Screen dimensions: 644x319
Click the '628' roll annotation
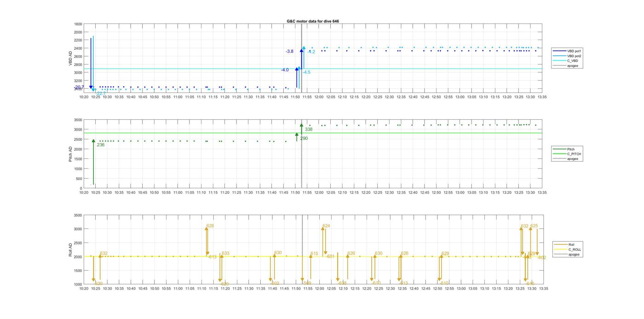coord(210,226)
